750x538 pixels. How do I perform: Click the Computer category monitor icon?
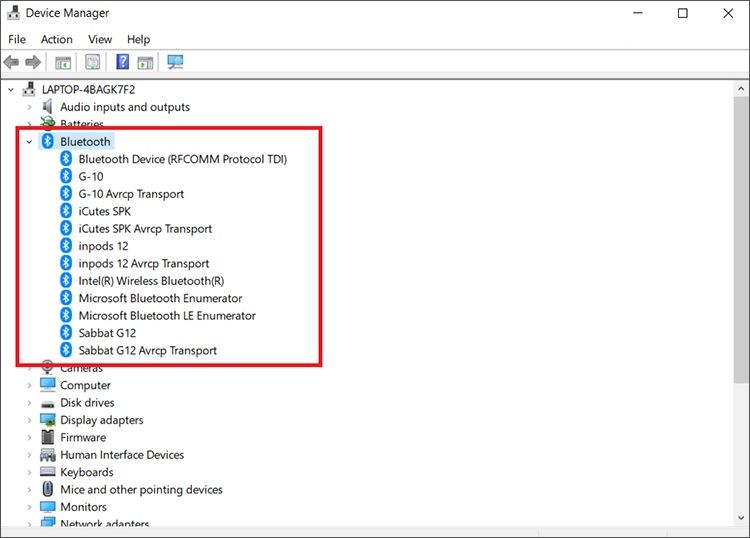pos(48,384)
